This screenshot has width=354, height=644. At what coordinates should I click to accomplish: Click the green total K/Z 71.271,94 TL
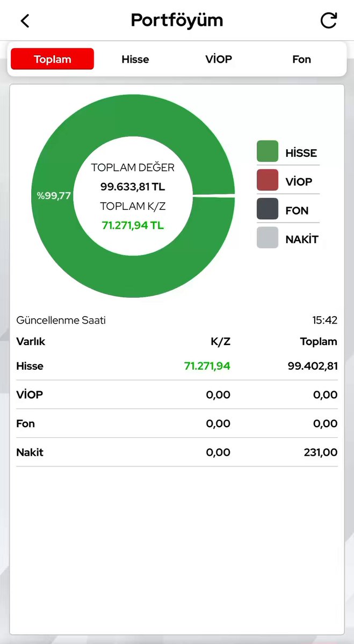pyautogui.click(x=133, y=225)
